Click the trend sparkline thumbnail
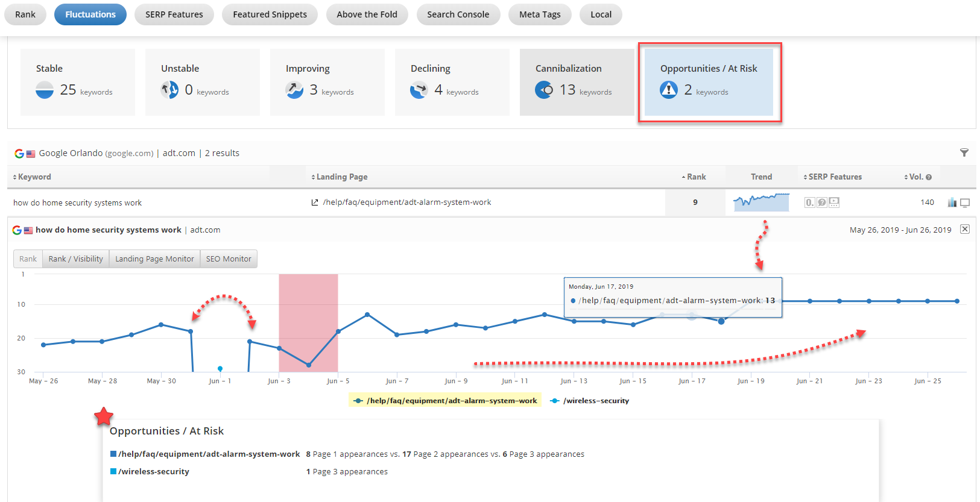Viewport: 980px width, 502px height. pos(761,202)
